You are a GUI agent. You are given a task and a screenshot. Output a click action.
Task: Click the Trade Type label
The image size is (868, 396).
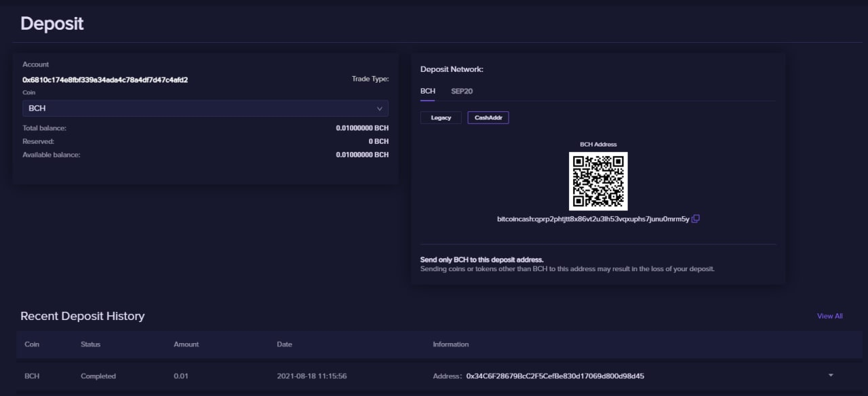370,79
